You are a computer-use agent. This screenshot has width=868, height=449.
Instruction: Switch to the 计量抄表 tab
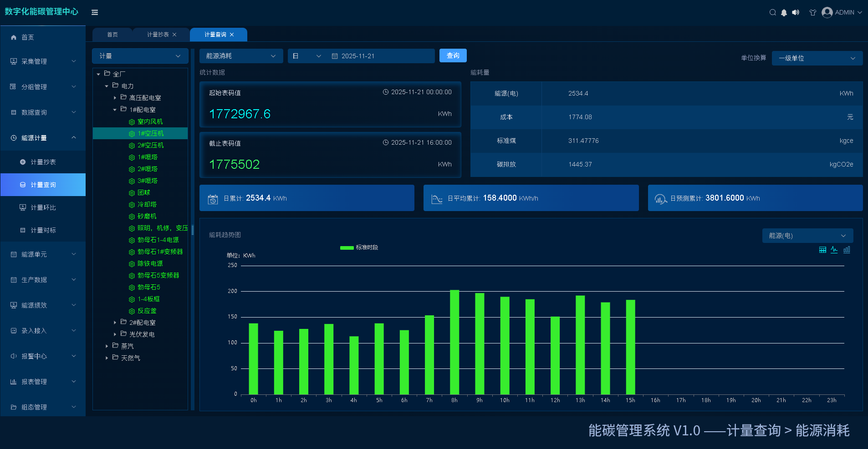[x=158, y=35]
